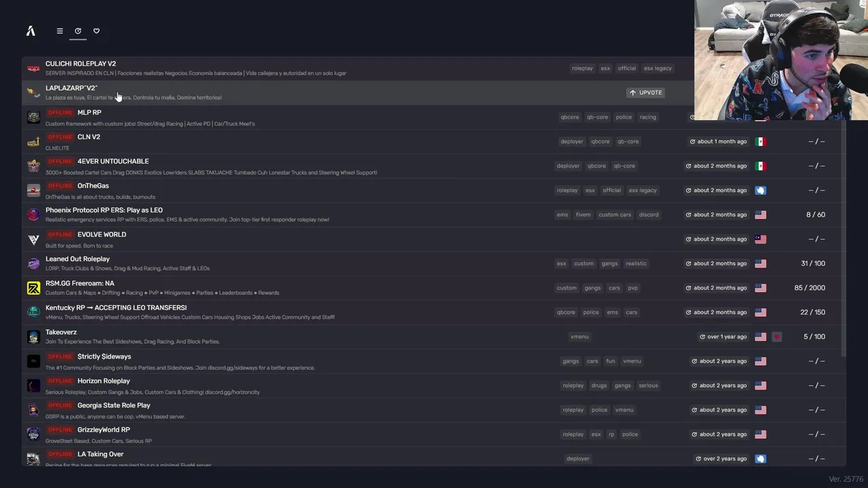Click the server list vertical scrollbar
The height and width of the screenshot is (488, 868).
[844, 237]
